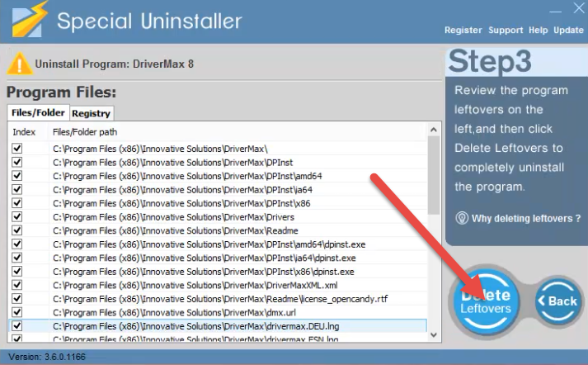Viewport: 588px width, 365px height.
Task: Toggle the amd64\dpinst.exe checkbox
Action: [16, 244]
